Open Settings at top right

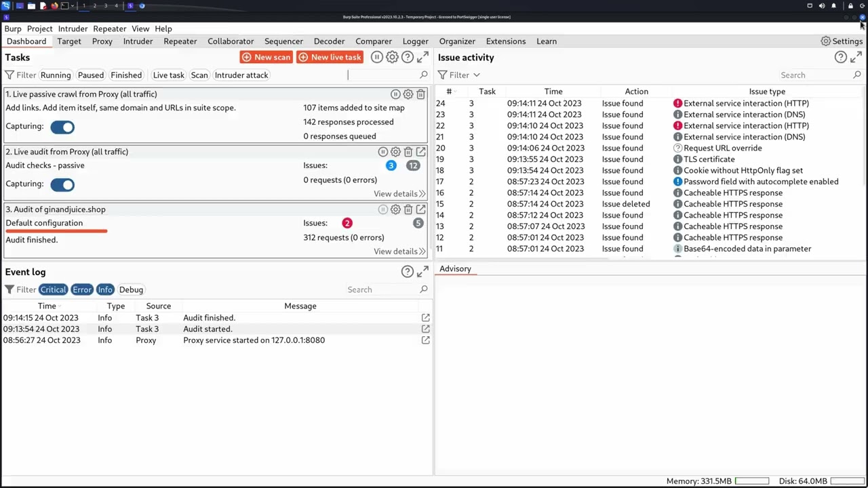click(842, 41)
